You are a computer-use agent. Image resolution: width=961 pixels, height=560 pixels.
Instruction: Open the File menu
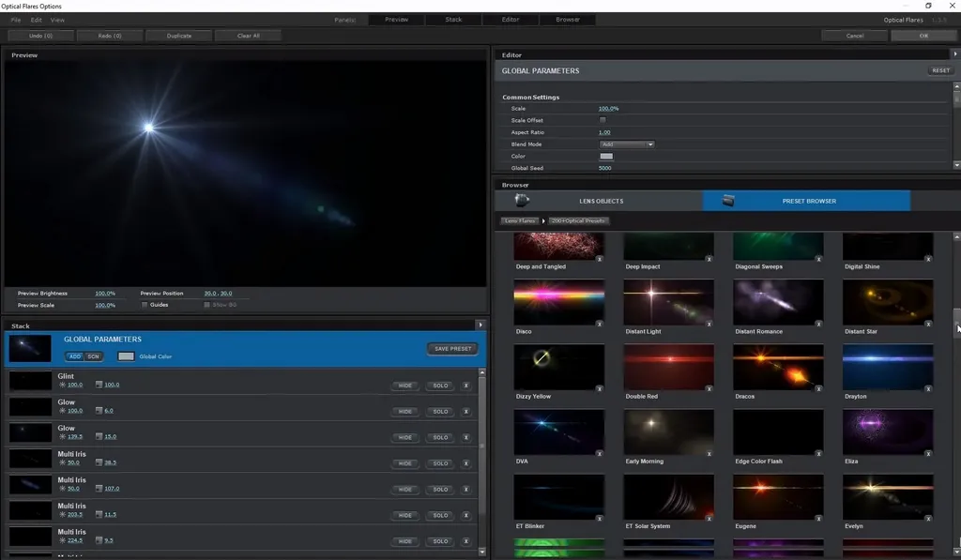(16, 21)
